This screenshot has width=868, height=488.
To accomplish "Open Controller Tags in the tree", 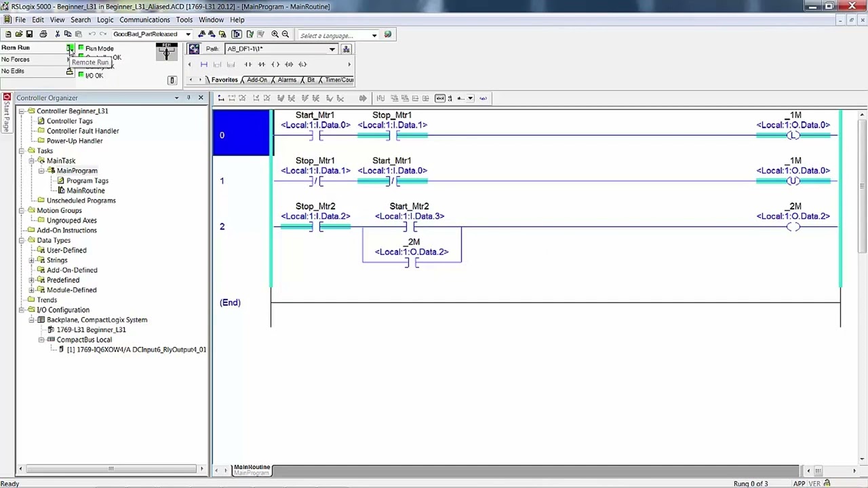I will click(x=70, y=121).
